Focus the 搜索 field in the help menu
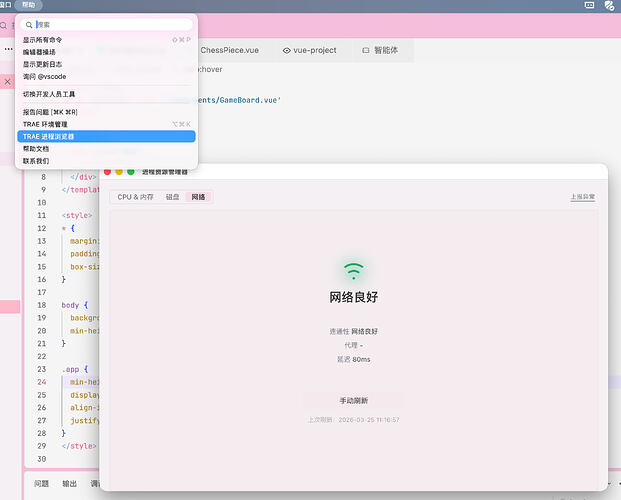 click(106, 25)
